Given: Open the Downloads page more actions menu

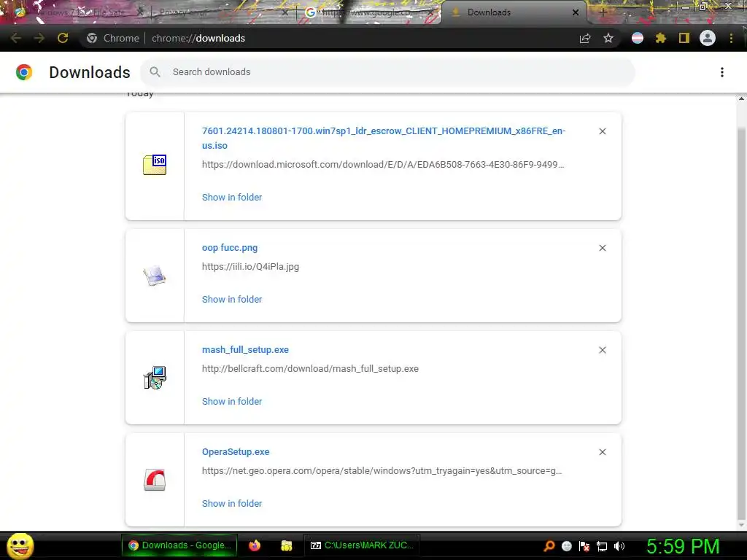Looking at the screenshot, I should (x=722, y=72).
